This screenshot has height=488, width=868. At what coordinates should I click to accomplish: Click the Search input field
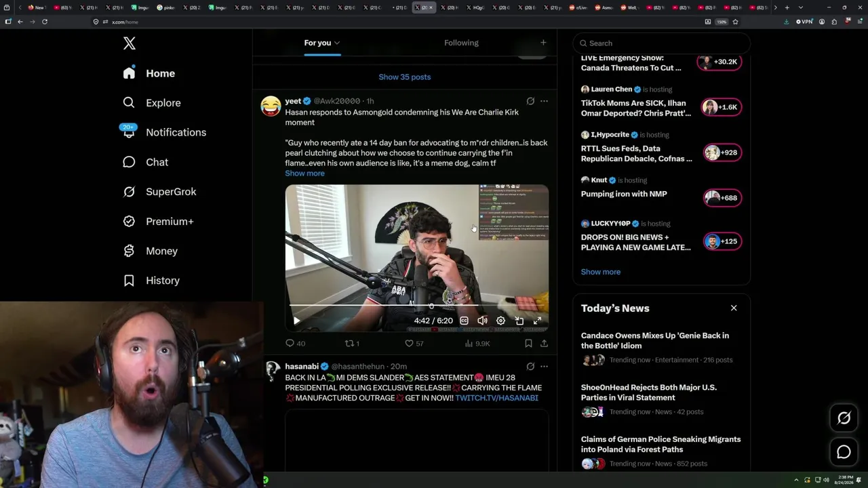click(662, 43)
